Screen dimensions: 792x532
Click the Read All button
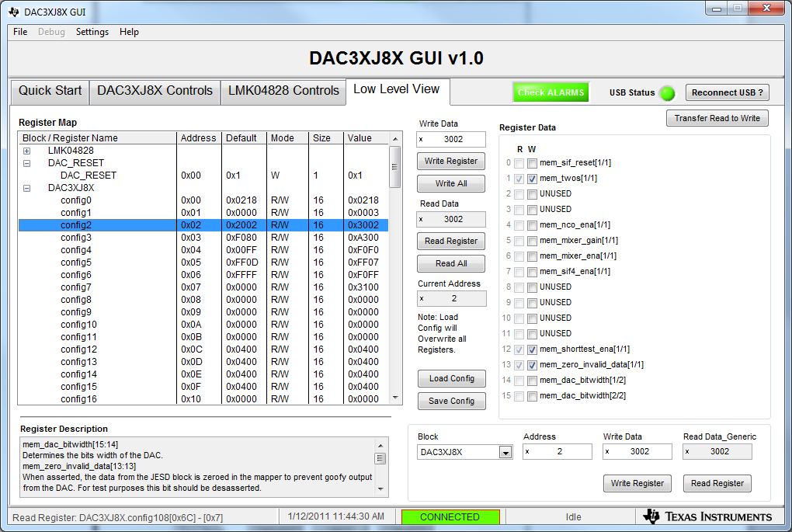[x=450, y=264]
